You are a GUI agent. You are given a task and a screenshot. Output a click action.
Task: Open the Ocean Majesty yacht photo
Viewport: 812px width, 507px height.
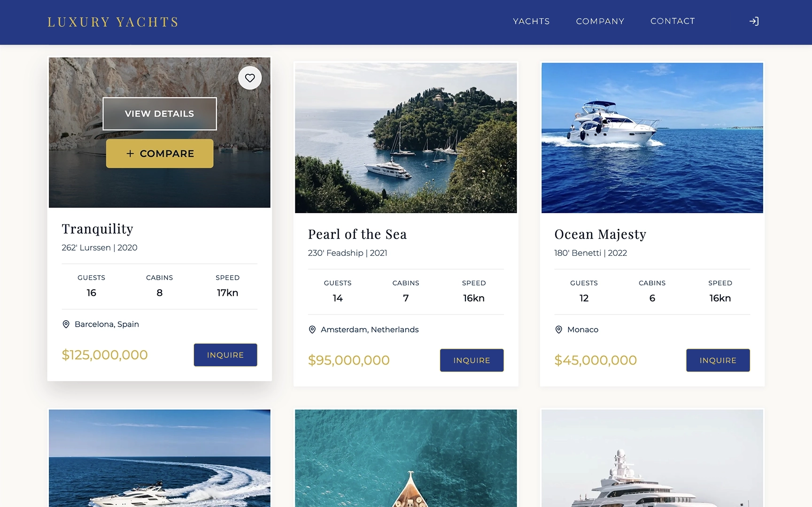[652, 138]
